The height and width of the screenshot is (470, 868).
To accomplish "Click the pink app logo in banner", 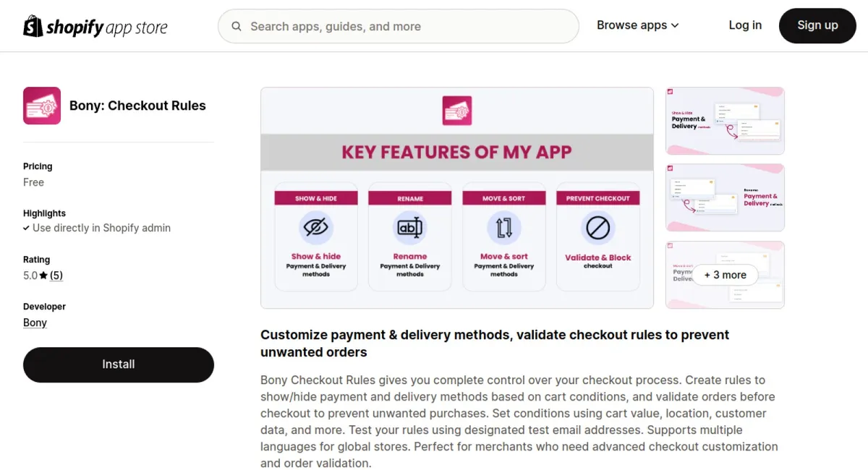I will pyautogui.click(x=457, y=111).
